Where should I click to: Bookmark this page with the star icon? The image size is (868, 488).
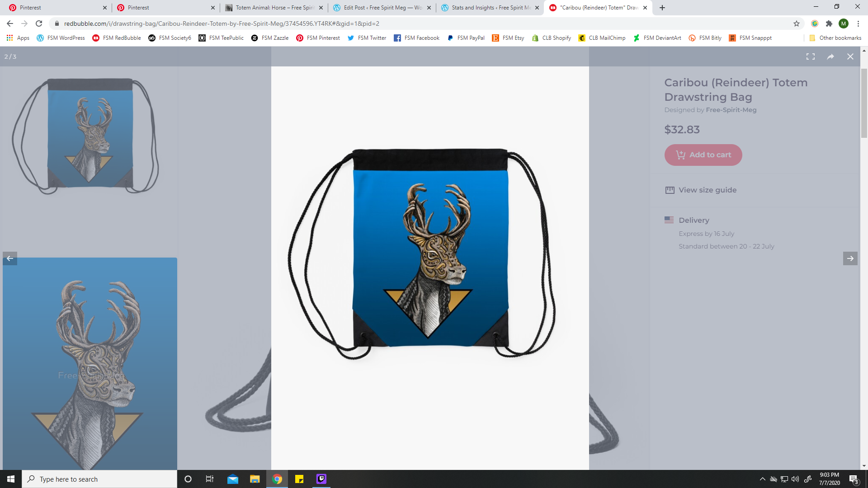pyautogui.click(x=796, y=23)
